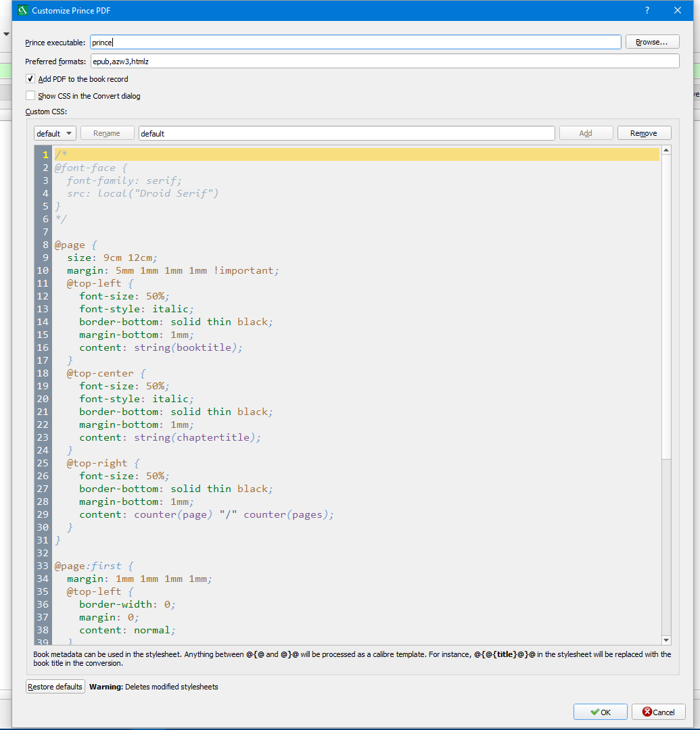The image size is (700, 730).
Task: Confirm with the OK button
Action: click(601, 712)
